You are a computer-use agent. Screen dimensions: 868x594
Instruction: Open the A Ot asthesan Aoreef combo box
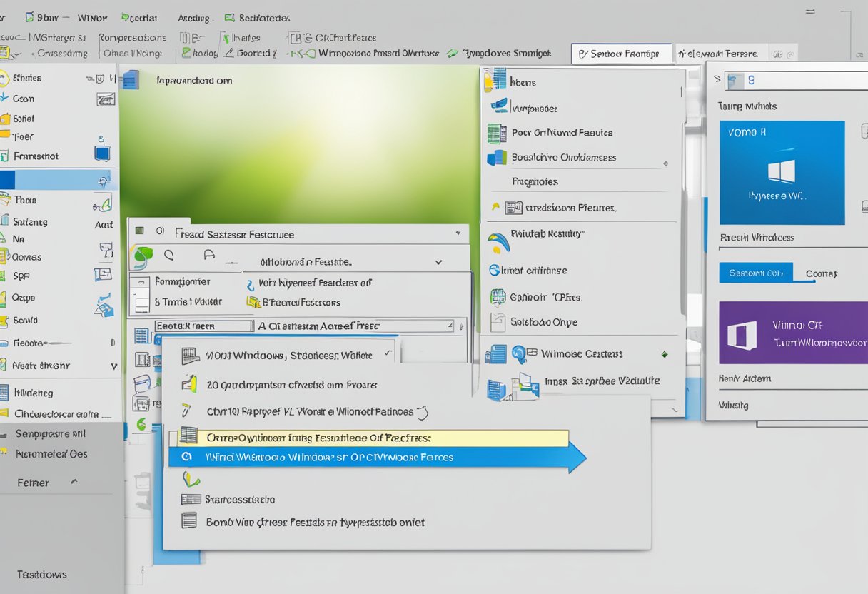click(355, 326)
